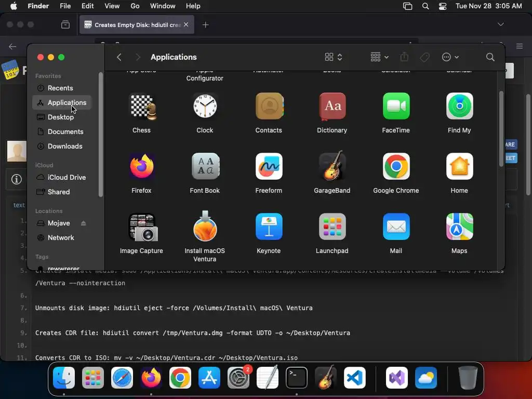This screenshot has height=399, width=532.
Task: Click the Edit Tags toolbar button
Action: click(425, 57)
